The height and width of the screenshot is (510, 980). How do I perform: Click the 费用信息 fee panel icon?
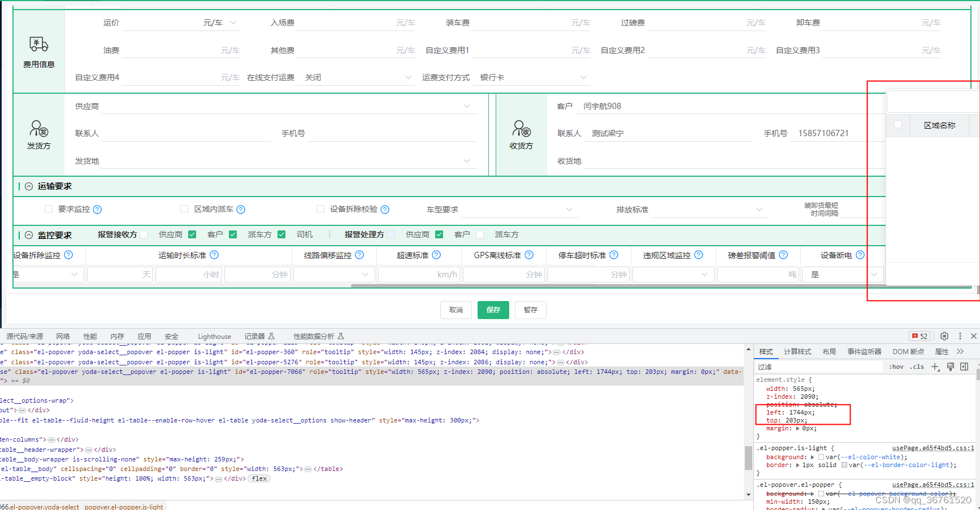[38, 44]
